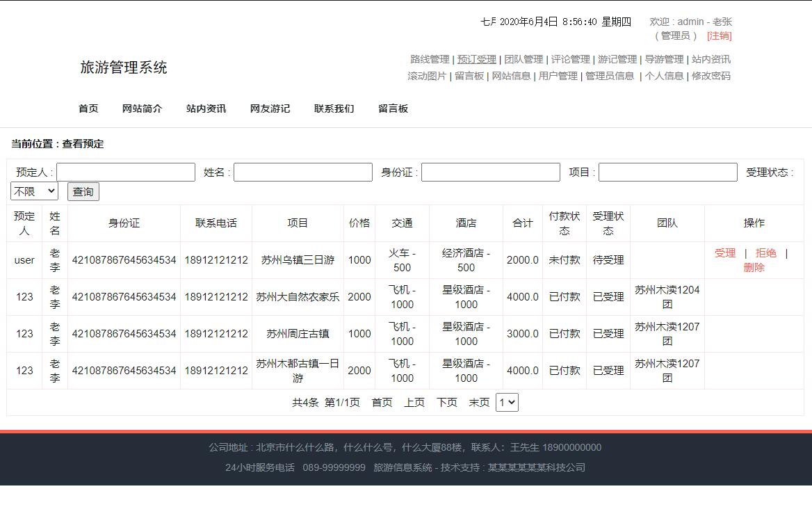Click the 查询 search button
The width and height of the screenshot is (812, 530).
coord(83,191)
